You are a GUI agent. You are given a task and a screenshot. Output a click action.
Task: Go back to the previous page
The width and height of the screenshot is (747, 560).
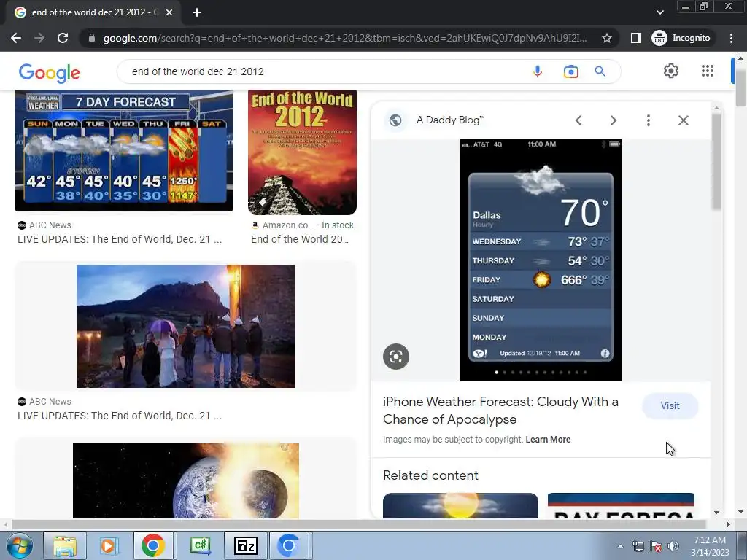[x=16, y=38]
